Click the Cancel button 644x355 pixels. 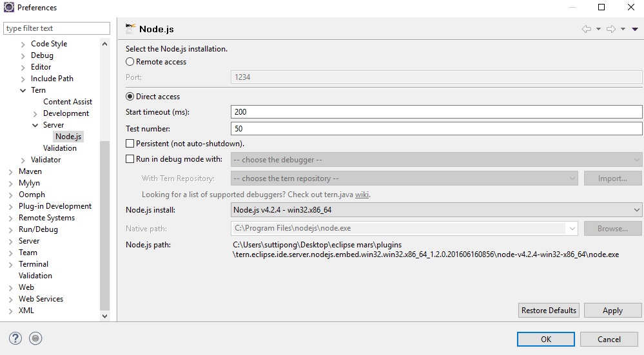click(x=609, y=339)
